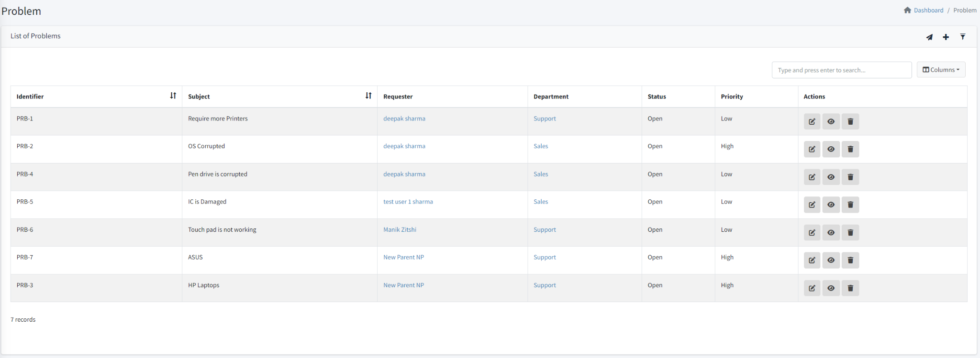Screen dimensions: 980x358
Task: Click the High priority of PRB-7
Action: 727,257
